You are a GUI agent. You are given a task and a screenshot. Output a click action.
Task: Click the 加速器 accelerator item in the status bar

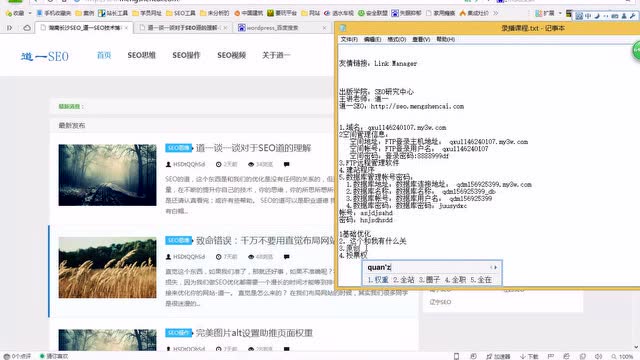498,356
